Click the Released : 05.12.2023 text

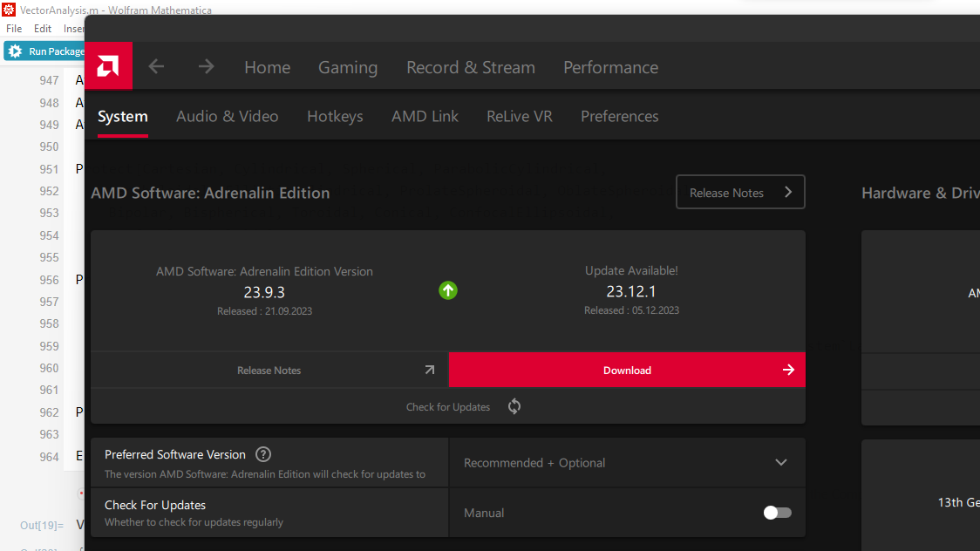[x=631, y=310]
